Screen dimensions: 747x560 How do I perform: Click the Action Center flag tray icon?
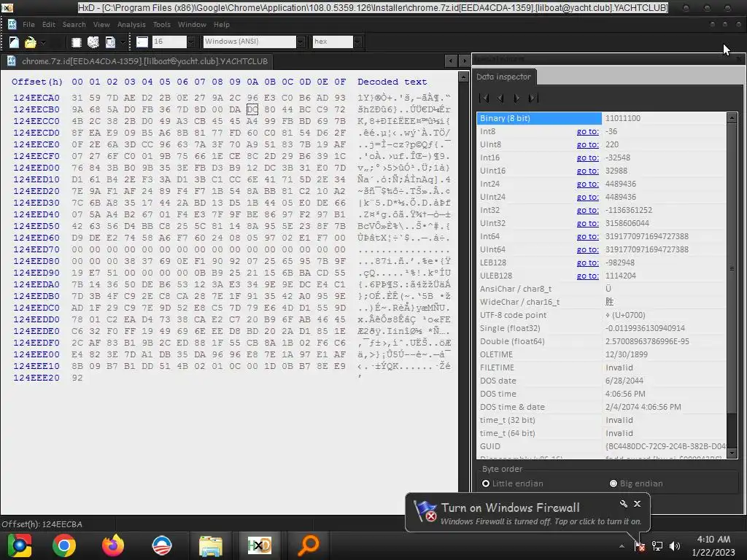point(639,546)
